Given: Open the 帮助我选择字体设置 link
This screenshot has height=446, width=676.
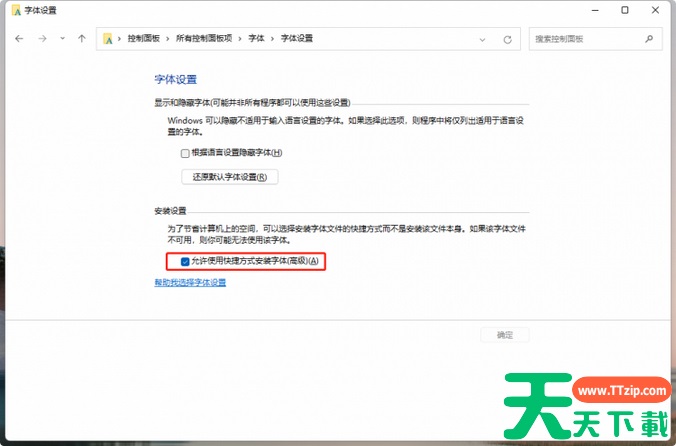Looking at the screenshot, I should pos(190,283).
